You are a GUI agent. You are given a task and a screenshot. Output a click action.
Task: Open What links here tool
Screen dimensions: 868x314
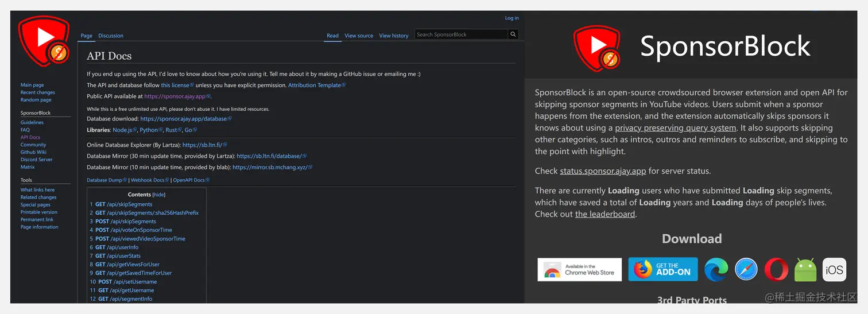[38, 190]
